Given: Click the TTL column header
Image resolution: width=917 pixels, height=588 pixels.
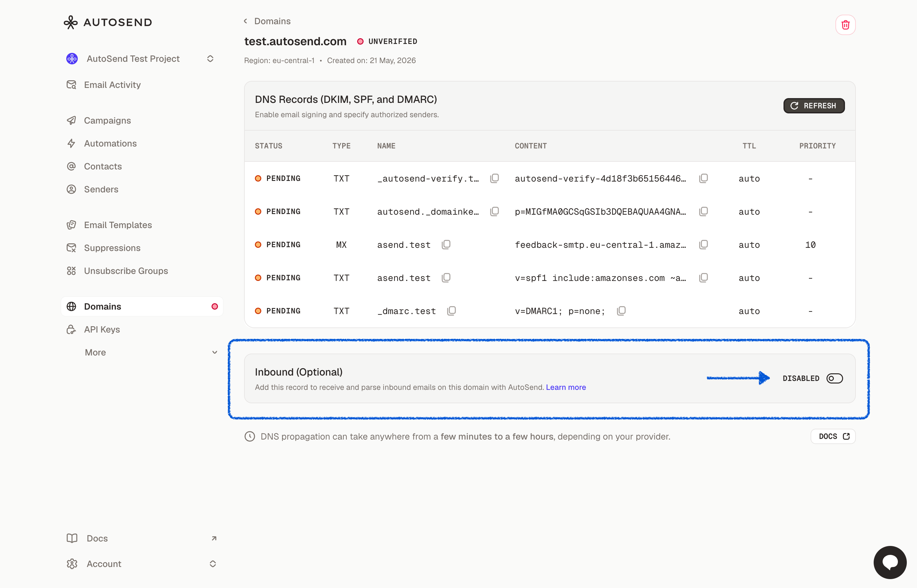Looking at the screenshot, I should [749, 146].
